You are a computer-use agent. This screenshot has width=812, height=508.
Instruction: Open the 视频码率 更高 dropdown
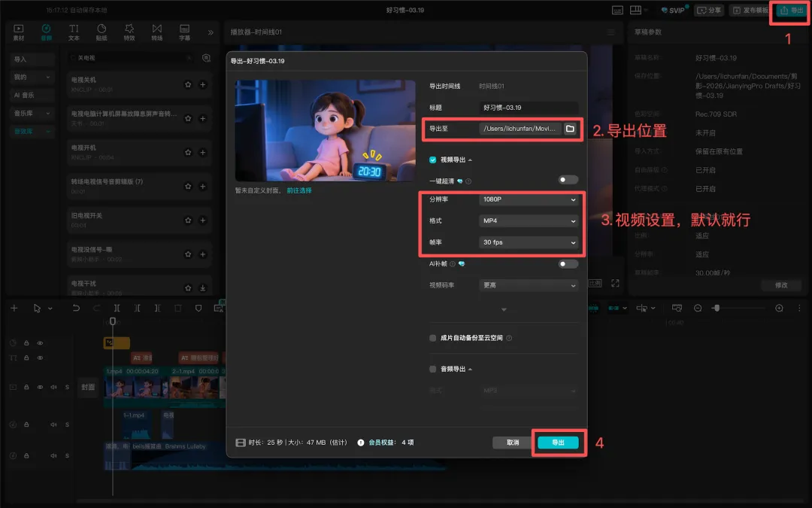(529, 285)
